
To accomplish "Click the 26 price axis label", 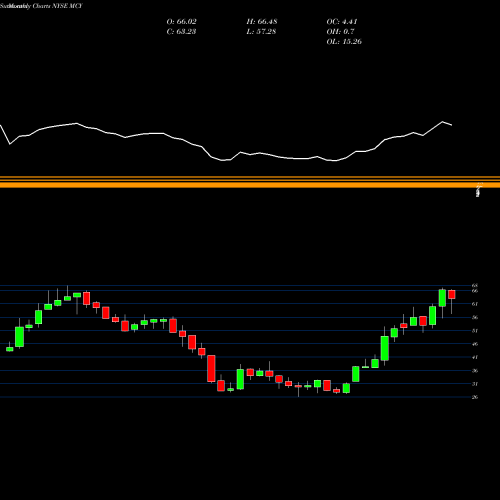I will (475, 397).
